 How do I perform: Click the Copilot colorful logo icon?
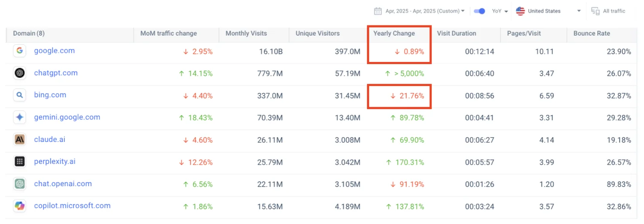click(x=19, y=206)
